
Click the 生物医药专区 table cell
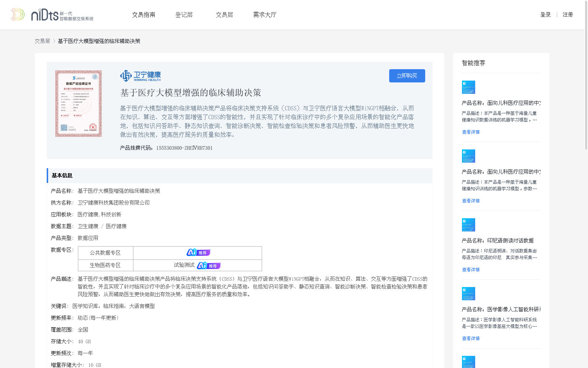pos(105,265)
